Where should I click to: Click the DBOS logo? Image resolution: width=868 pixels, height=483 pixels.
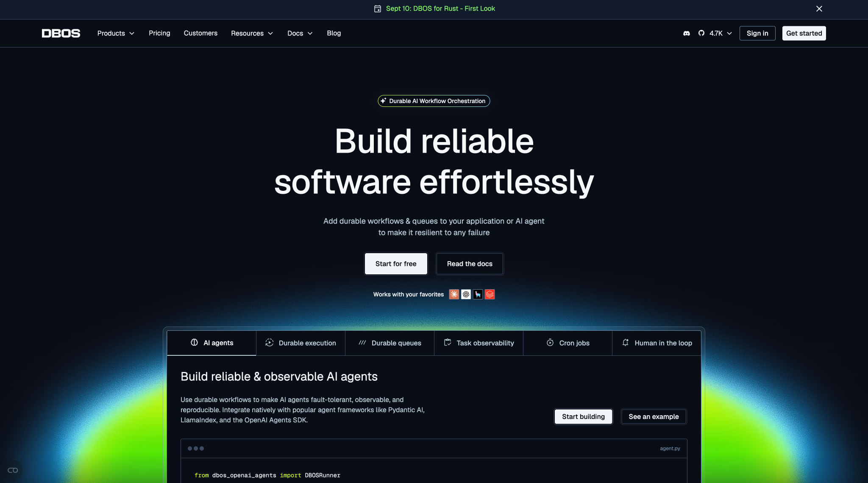(61, 33)
